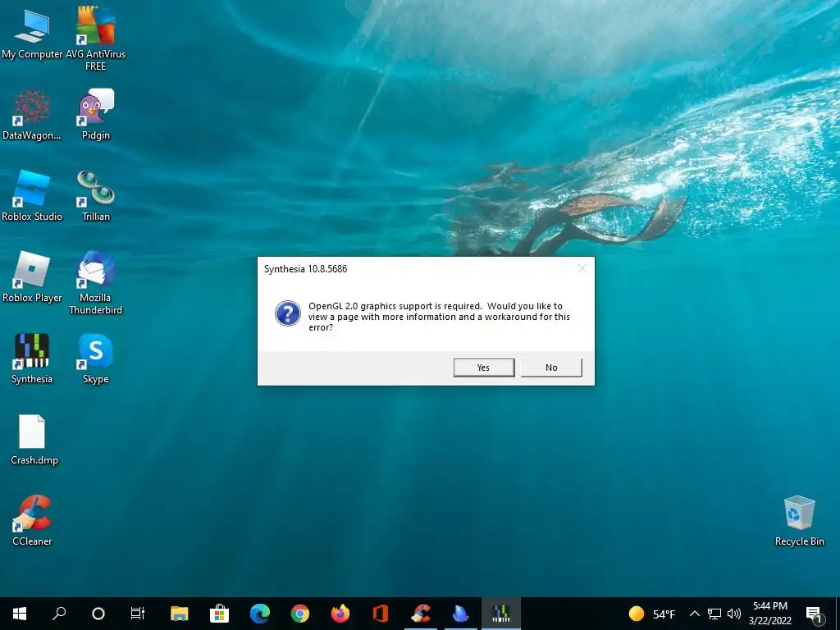Open taskbar Search magnifier
The width and height of the screenshot is (840, 630).
coord(59,614)
